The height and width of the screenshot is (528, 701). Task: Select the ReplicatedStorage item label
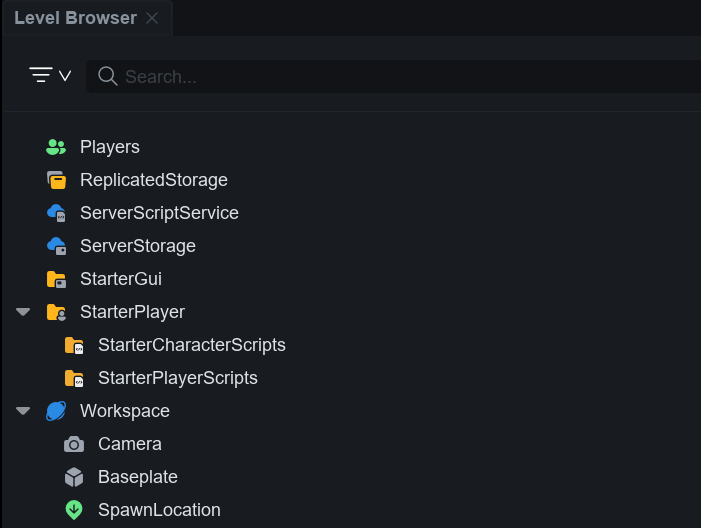154,180
